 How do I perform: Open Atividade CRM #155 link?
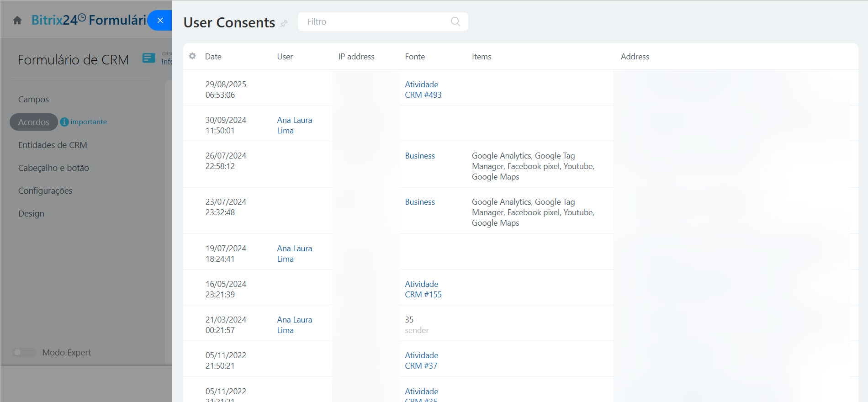click(x=423, y=289)
